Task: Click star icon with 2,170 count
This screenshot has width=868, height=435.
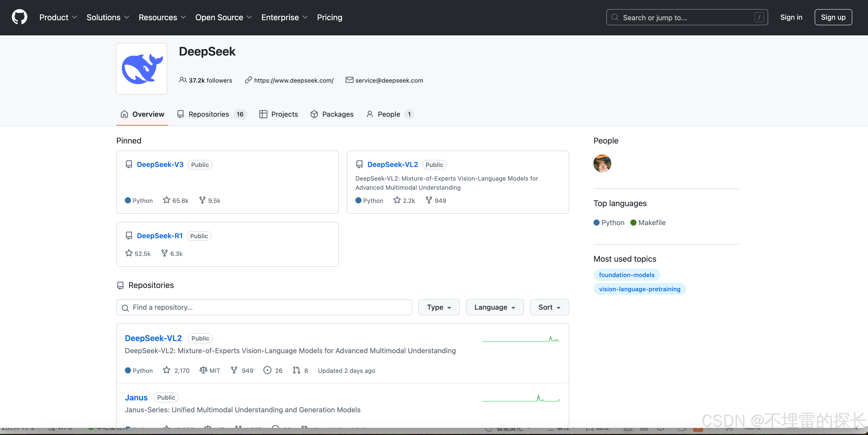Action: [167, 370]
